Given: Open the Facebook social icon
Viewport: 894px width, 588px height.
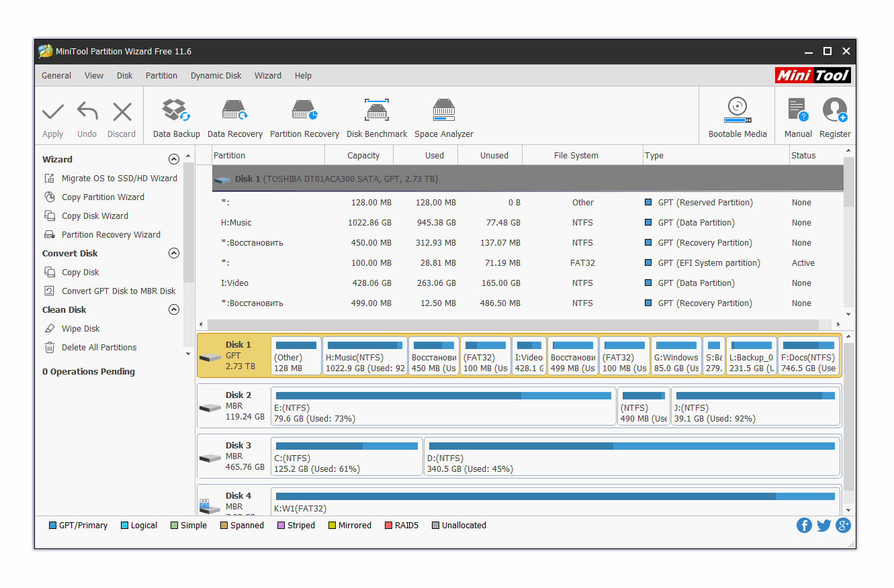Looking at the screenshot, I should [x=804, y=526].
